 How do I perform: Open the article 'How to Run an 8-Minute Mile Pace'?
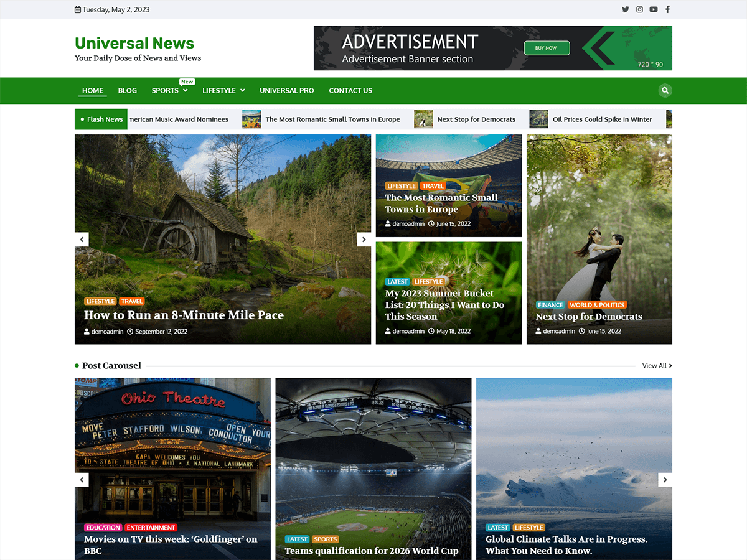183,315
